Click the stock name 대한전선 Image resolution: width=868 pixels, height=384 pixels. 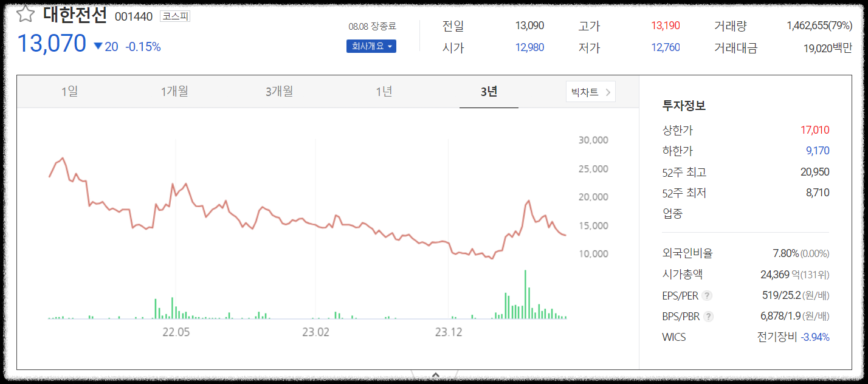pos(75,15)
